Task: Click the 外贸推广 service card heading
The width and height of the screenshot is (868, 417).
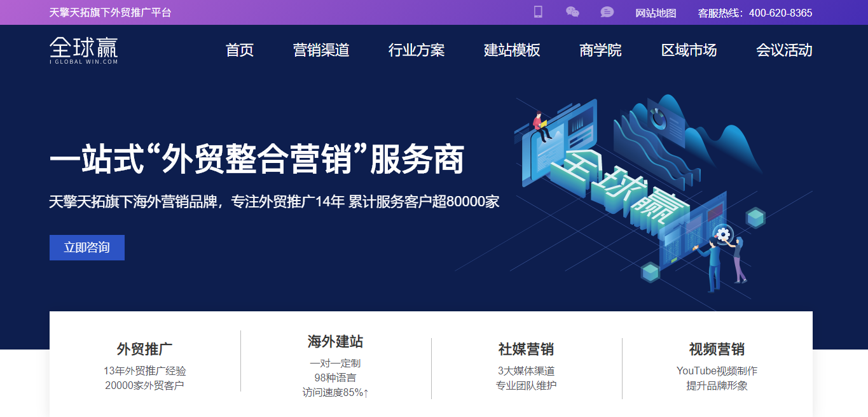Action: click(x=144, y=349)
